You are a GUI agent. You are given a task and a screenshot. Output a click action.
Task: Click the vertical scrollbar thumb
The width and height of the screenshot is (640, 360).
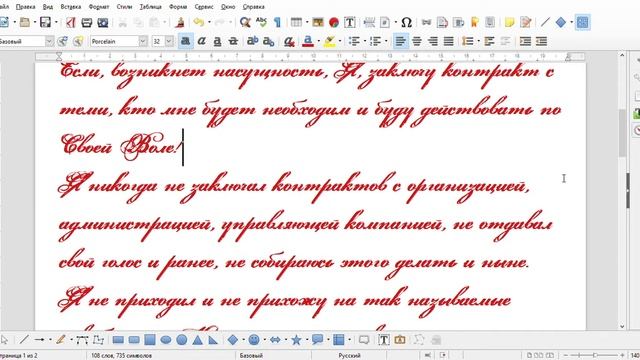tap(622, 133)
